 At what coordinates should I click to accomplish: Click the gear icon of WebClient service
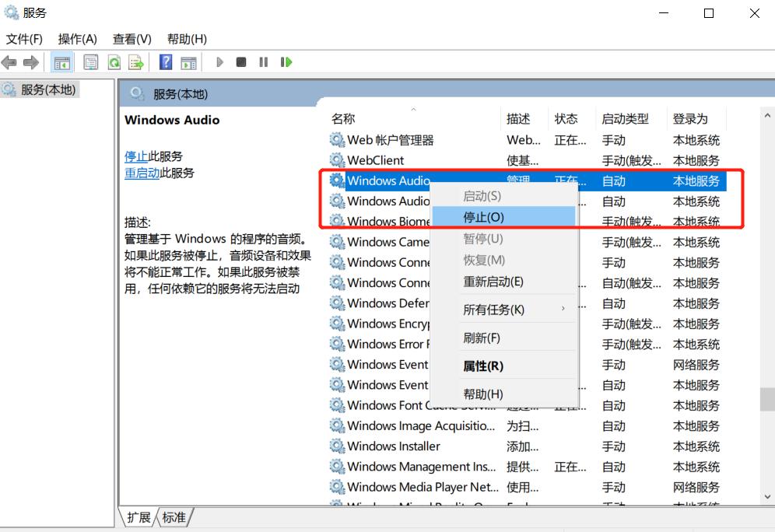point(337,160)
